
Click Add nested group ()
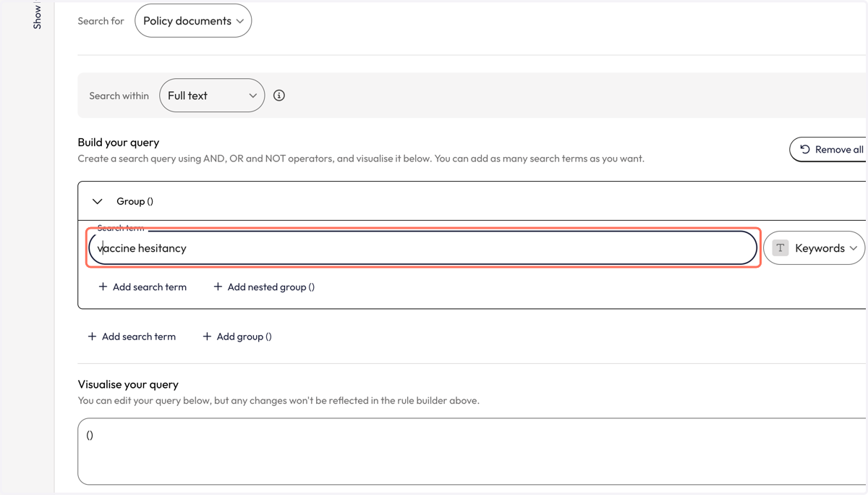pyautogui.click(x=264, y=287)
